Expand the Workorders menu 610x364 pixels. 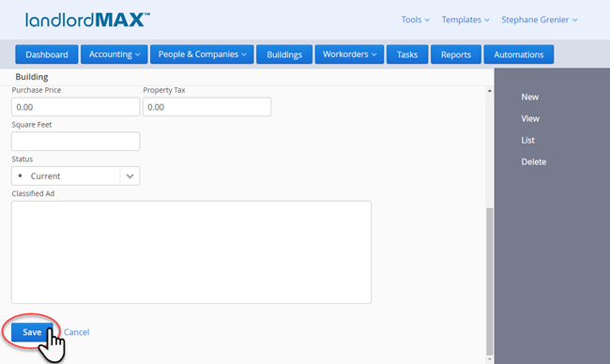coord(349,54)
